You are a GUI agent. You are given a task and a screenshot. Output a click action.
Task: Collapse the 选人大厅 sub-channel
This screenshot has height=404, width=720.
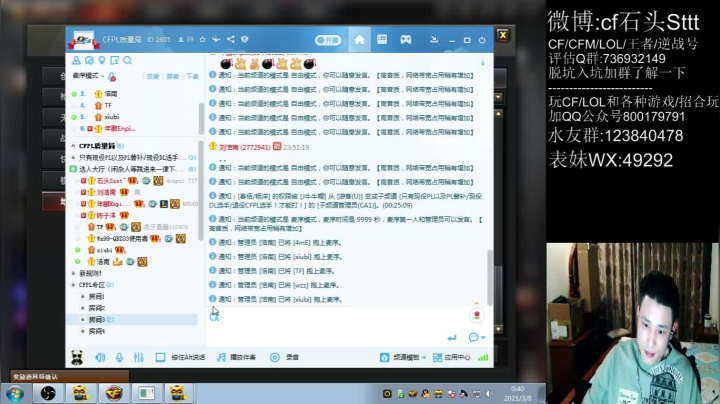[x=73, y=169]
